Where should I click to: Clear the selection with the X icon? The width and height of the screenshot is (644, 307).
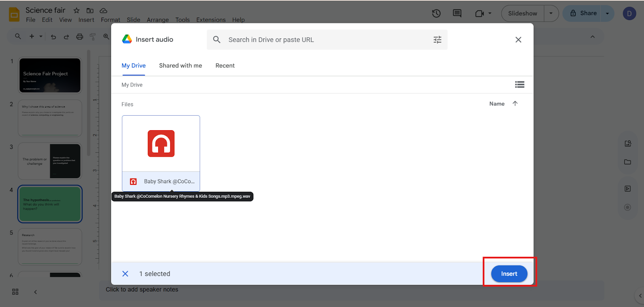[x=125, y=274]
